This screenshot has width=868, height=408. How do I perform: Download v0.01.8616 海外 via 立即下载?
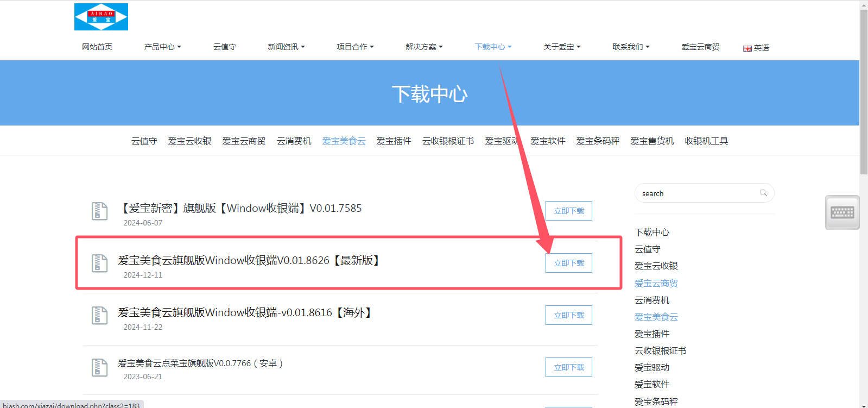tap(569, 315)
